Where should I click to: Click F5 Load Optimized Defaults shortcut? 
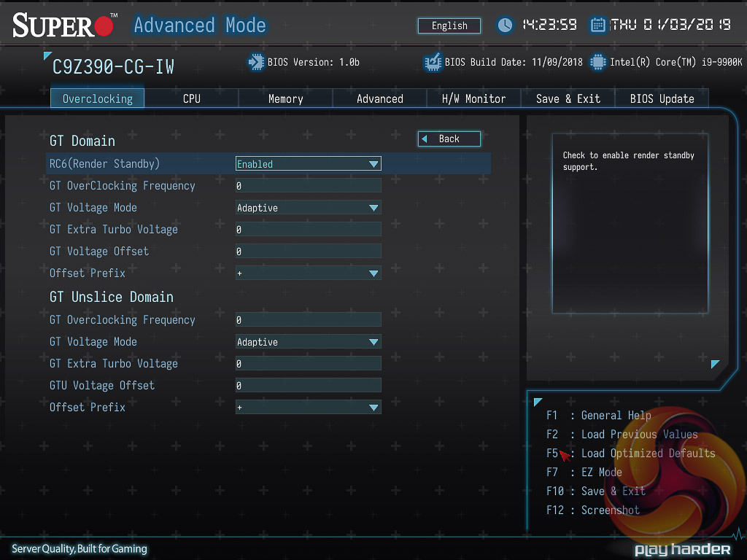pyautogui.click(x=631, y=454)
